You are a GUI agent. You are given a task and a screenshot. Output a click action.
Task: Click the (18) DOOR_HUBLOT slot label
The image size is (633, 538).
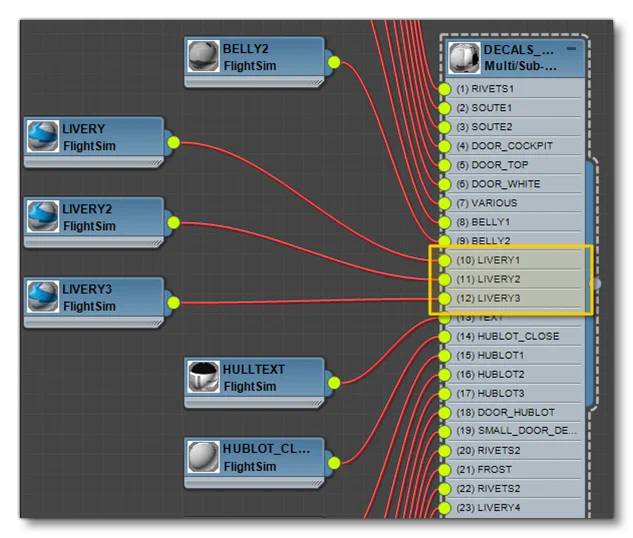(505, 412)
